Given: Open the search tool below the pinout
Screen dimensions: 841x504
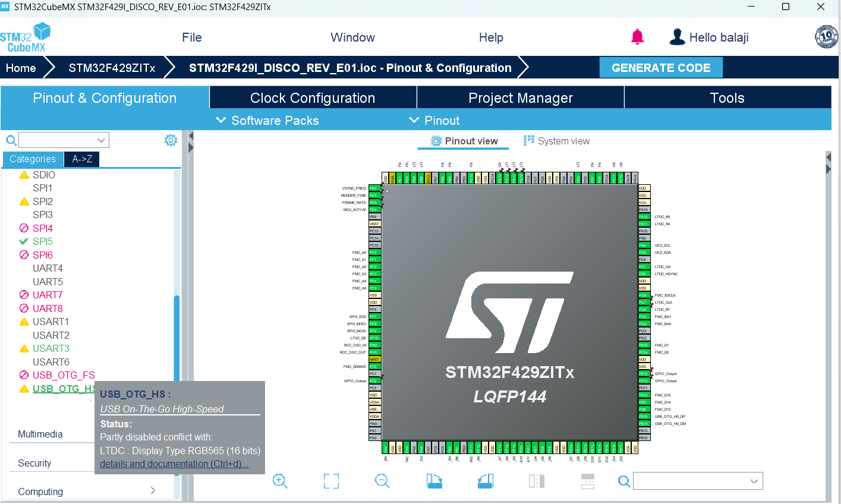Looking at the screenshot, I should [623, 481].
